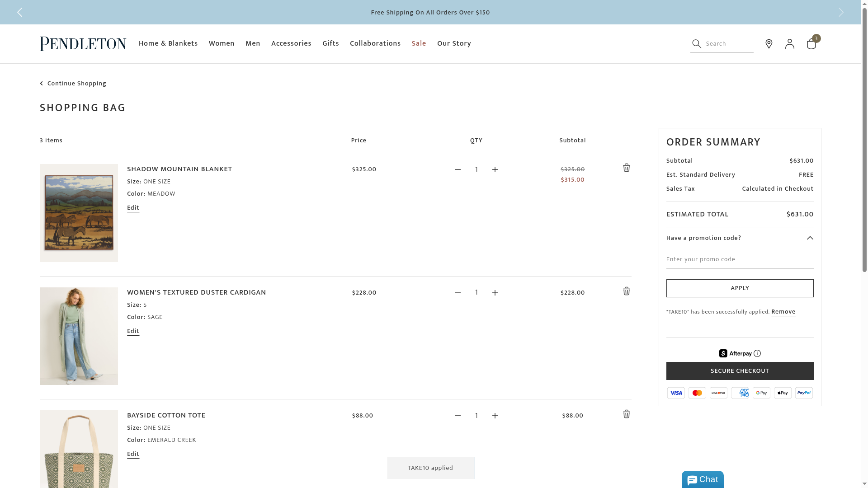This screenshot has width=868, height=488.
Task: Click the promo code input field
Action: click(x=740, y=259)
